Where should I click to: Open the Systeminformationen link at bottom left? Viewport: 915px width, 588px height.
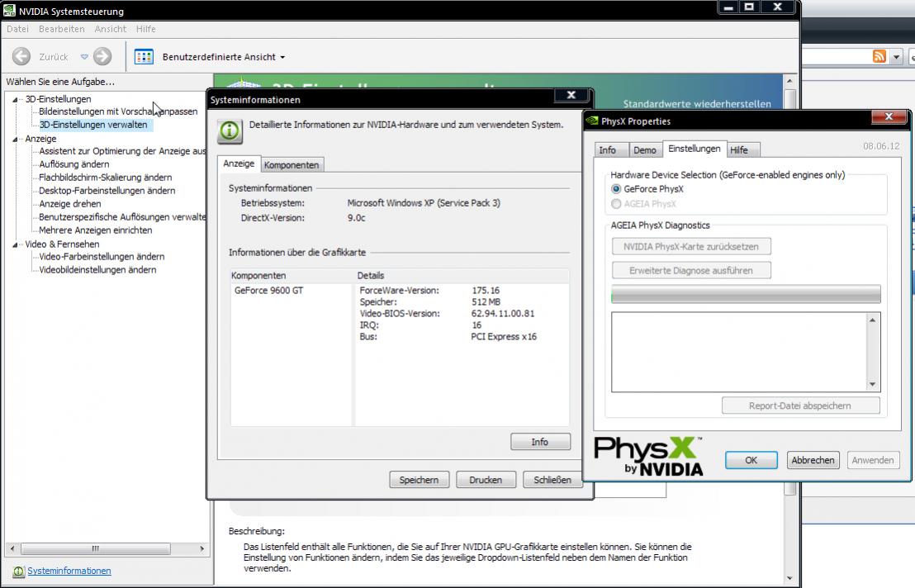pos(69,571)
